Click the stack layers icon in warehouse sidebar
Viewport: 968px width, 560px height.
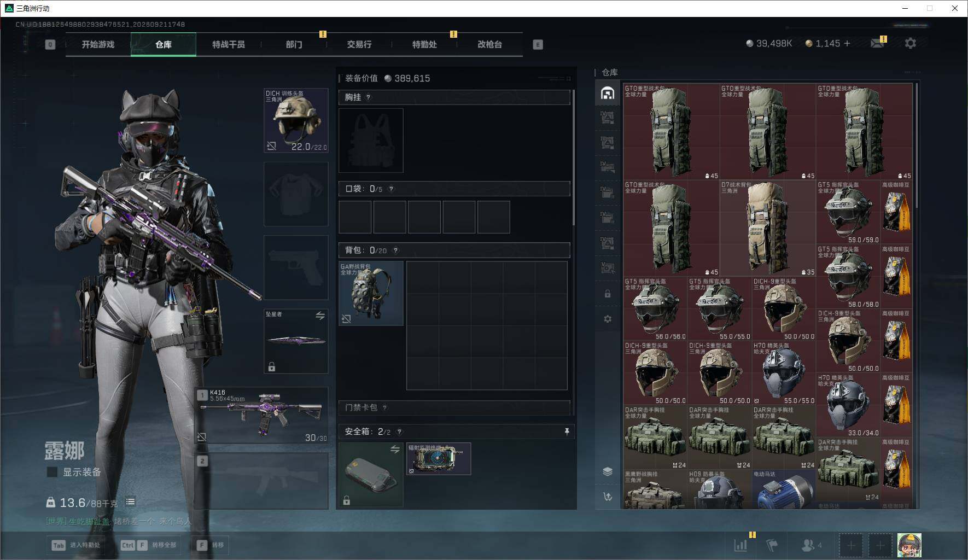(x=608, y=471)
